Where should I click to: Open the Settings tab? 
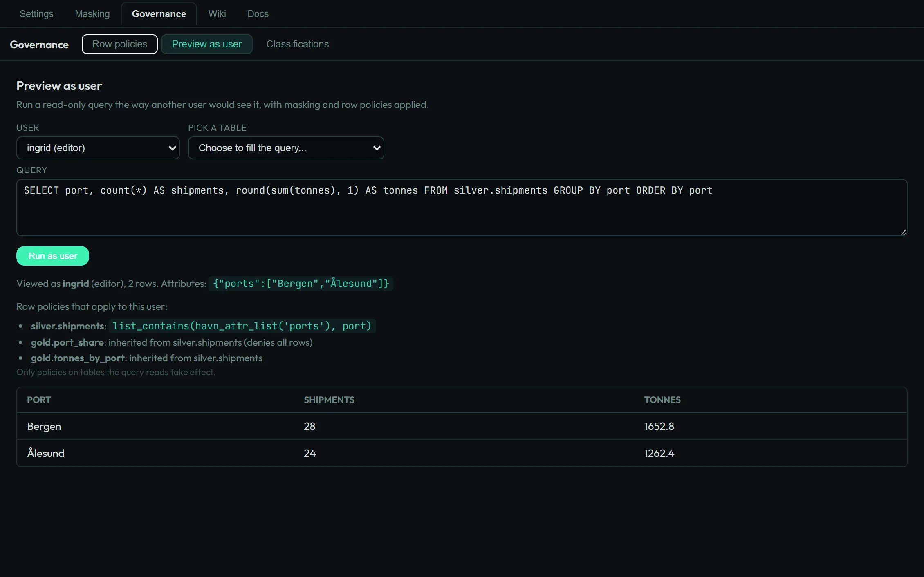tap(36, 14)
